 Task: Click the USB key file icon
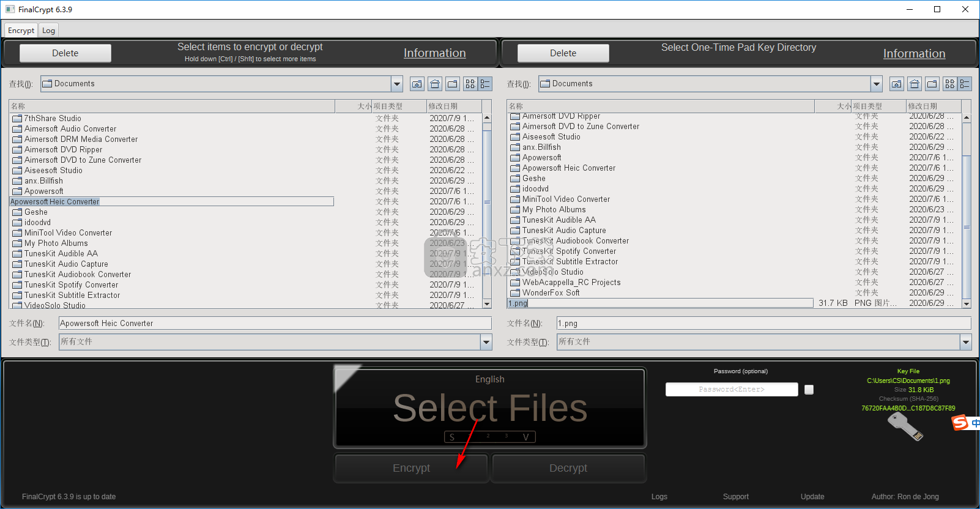(x=905, y=426)
